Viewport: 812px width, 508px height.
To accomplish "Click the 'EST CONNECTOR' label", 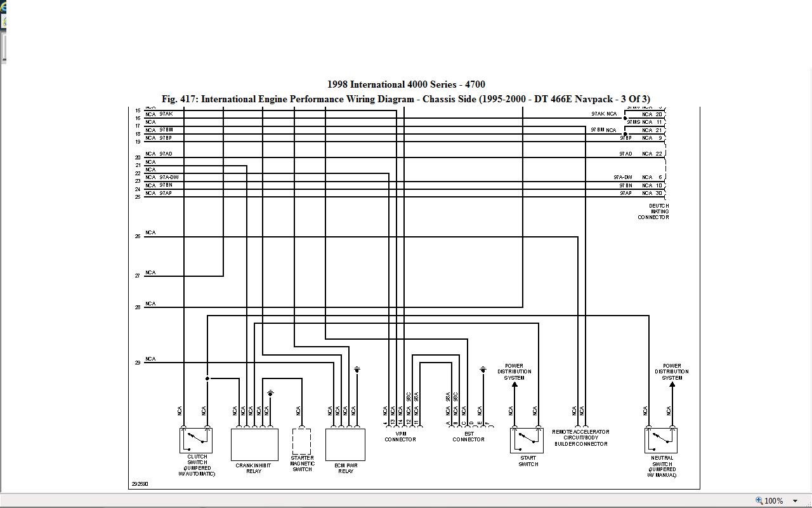I will pyautogui.click(x=468, y=436).
